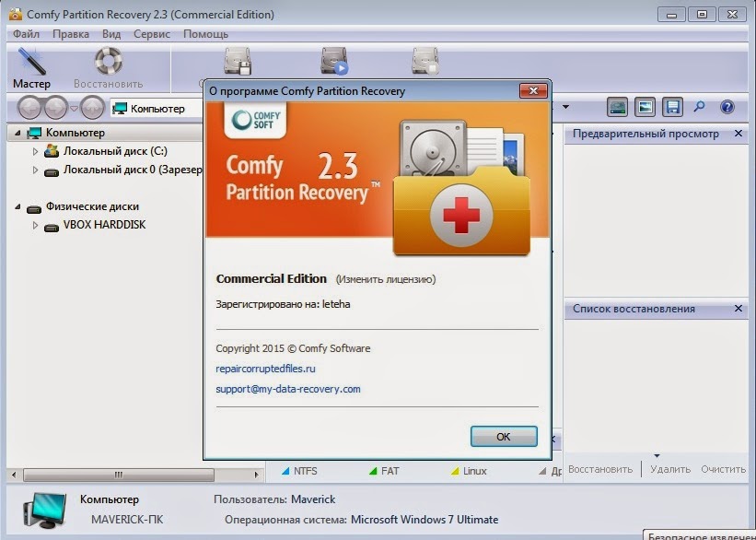The height and width of the screenshot is (540, 756).
Task: Click the Microsoft Windows 7 Ultimate text
Action: pos(425,520)
